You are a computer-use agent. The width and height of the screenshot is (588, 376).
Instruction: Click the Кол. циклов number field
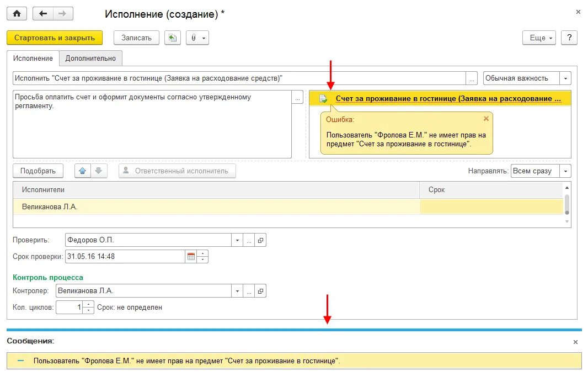click(x=70, y=308)
